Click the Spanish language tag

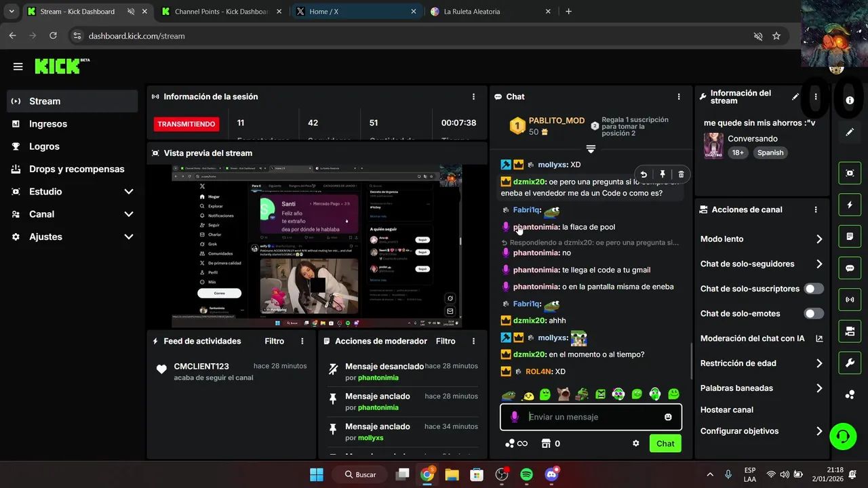[x=770, y=152]
